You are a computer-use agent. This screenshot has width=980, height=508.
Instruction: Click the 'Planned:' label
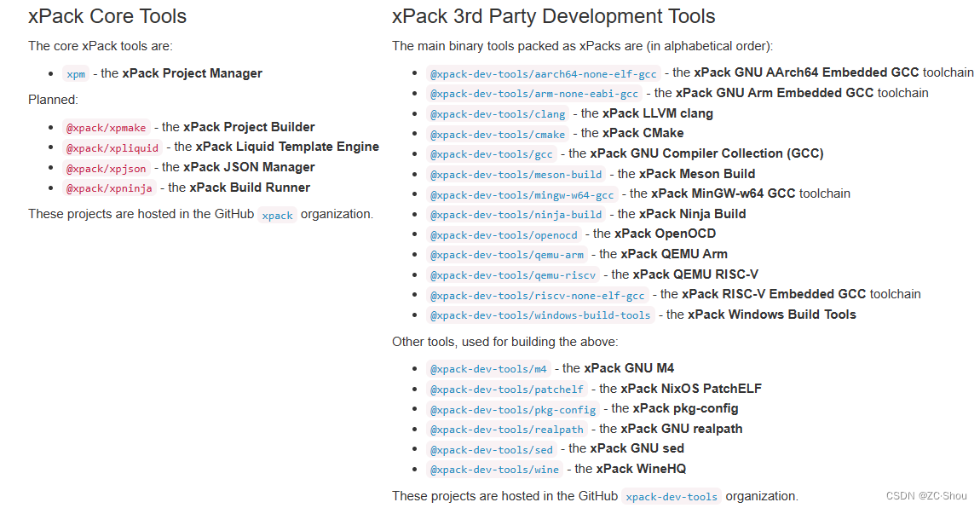[x=53, y=100]
